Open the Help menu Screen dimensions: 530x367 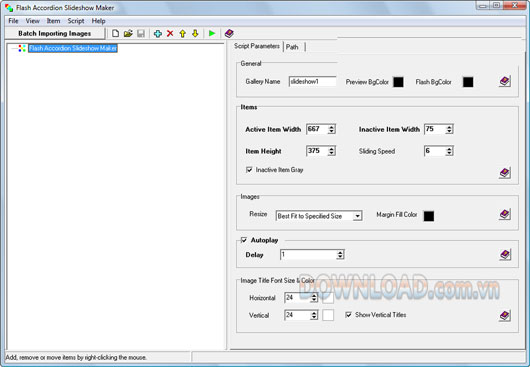98,21
